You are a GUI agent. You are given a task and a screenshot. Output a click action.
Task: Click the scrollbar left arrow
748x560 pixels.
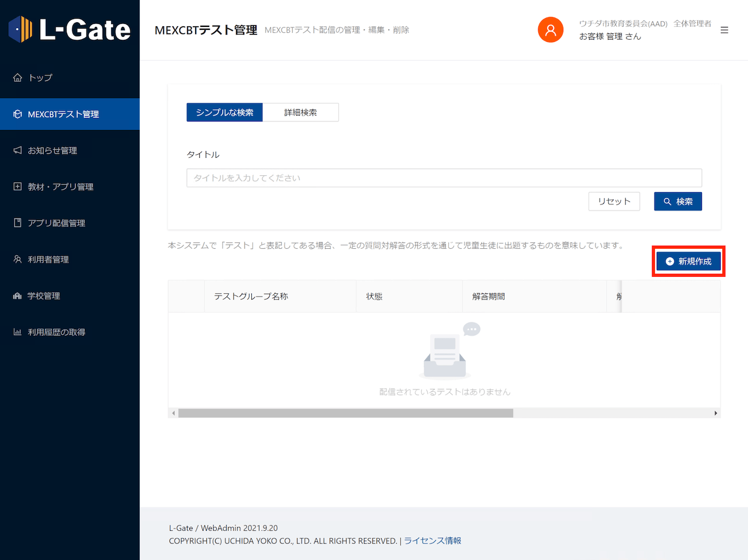[x=173, y=413]
